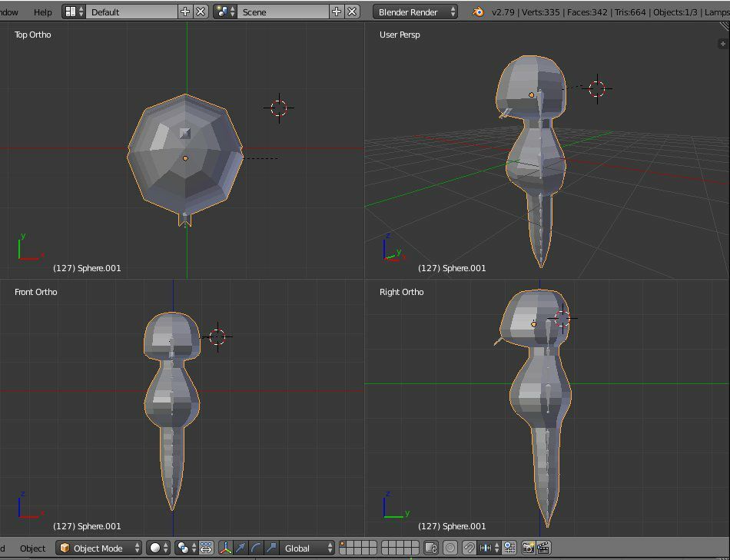The width and height of the screenshot is (730, 560).
Task: Toggle snap during transform magnet
Action: 470,548
